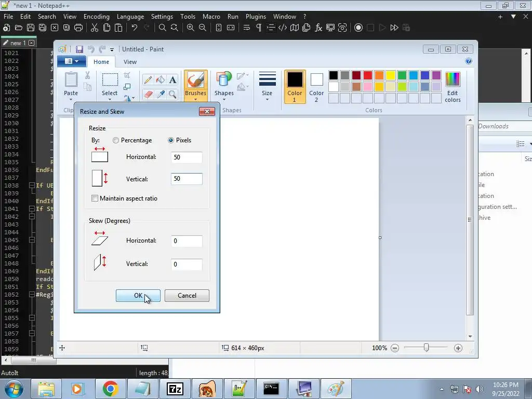This screenshot has width=532, height=399.
Task: Click the Crop icon in Paint ribbon
Action: [127, 75]
